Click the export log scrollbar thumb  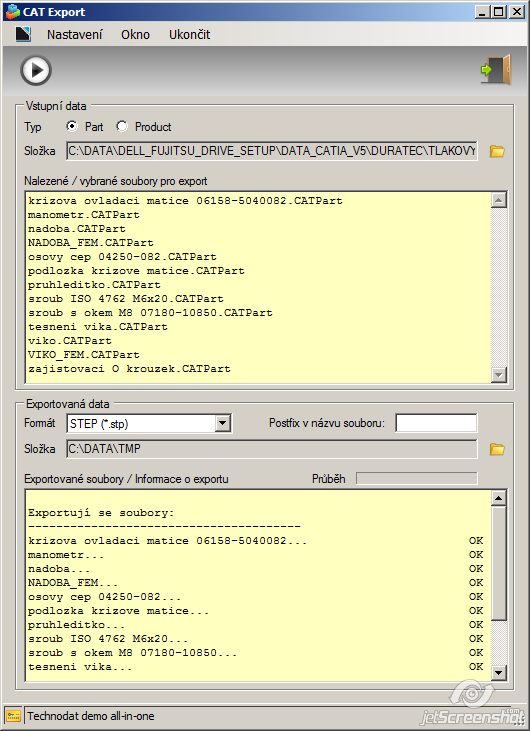click(x=499, y=563)
